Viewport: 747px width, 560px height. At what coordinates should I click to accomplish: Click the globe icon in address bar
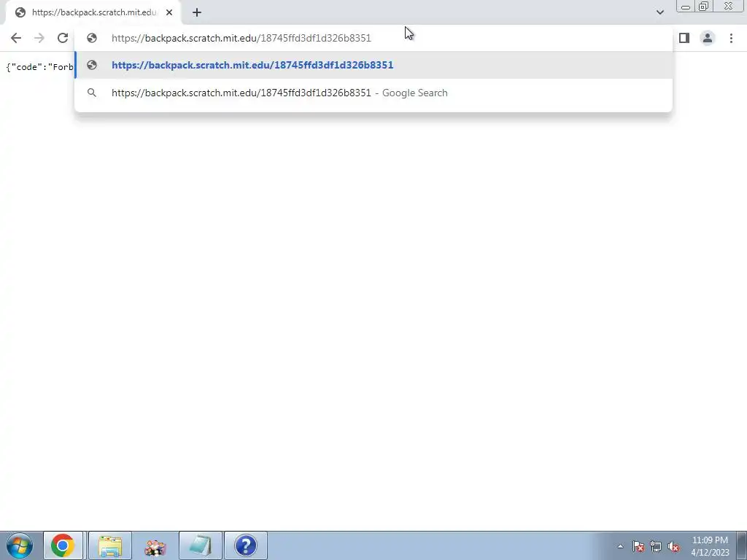(x=92, y=38)
